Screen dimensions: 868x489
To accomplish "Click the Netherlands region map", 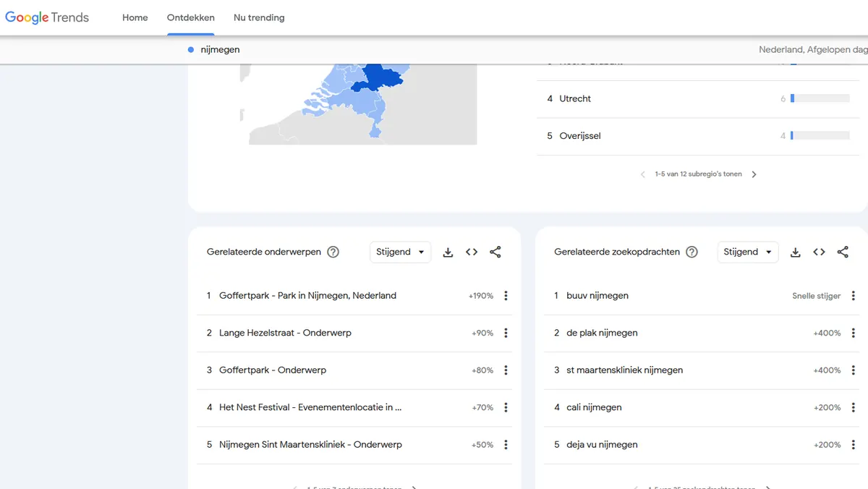I will 359,104.
